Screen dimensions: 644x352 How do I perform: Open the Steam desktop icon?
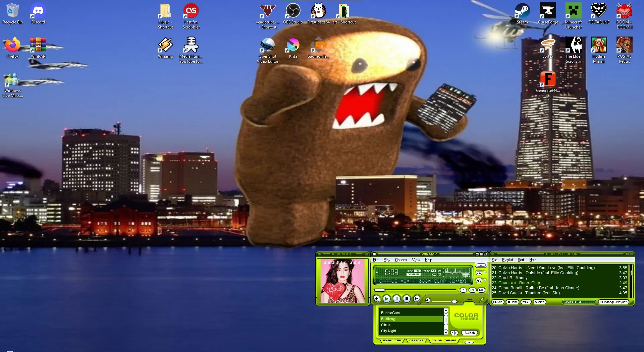click(x=522, y=14)
